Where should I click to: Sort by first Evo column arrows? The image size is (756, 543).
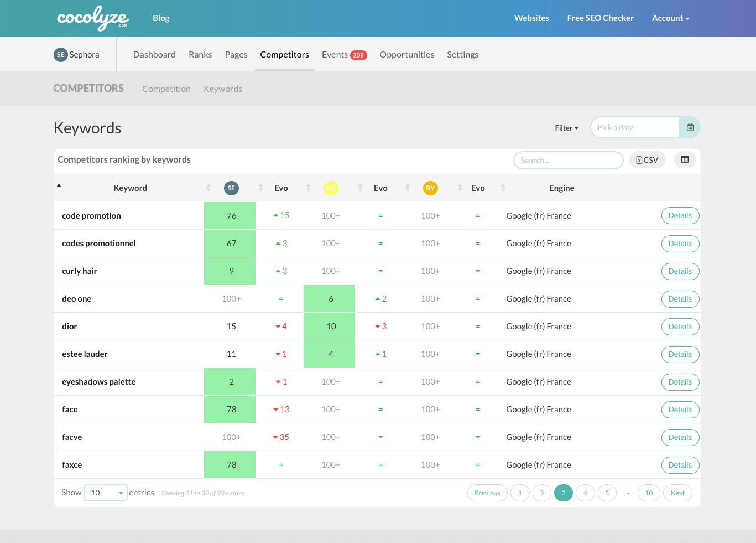308,188
